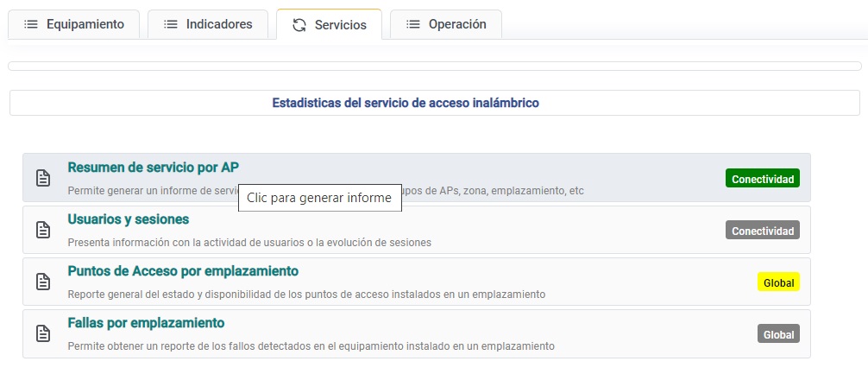The height and width of the screenshot is (374, 868).
Task: Open the Resumen de servicio por AP report
Action: (153, 168)
